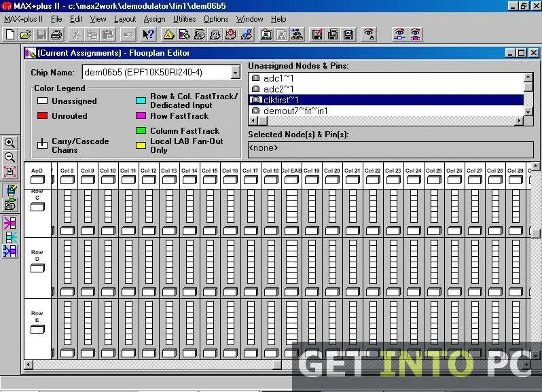Select clkfirst~1 in unassigned nodes list
Viewport: 542px width, 392px height.
click(x=386, y=100)
